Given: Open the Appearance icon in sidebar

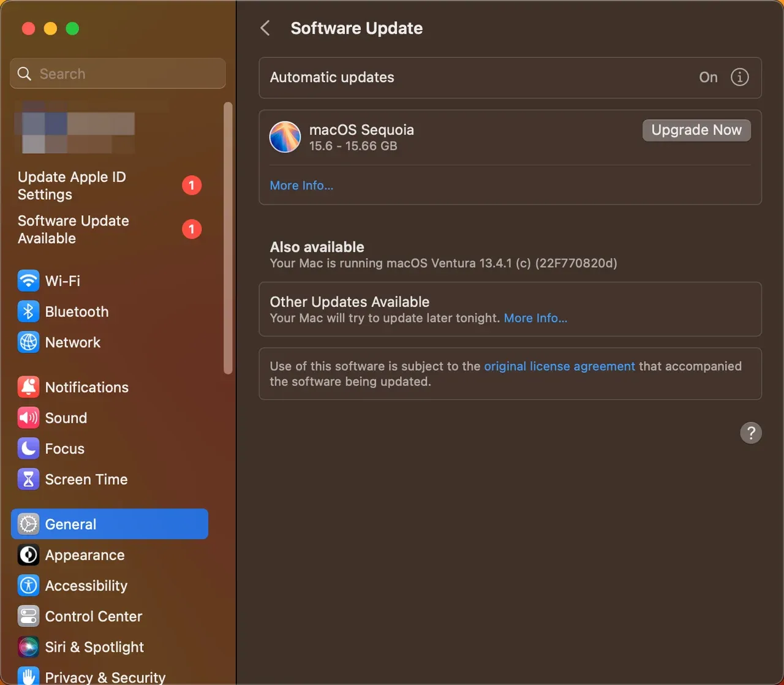Looking at the screenshot, I should 28,554.
